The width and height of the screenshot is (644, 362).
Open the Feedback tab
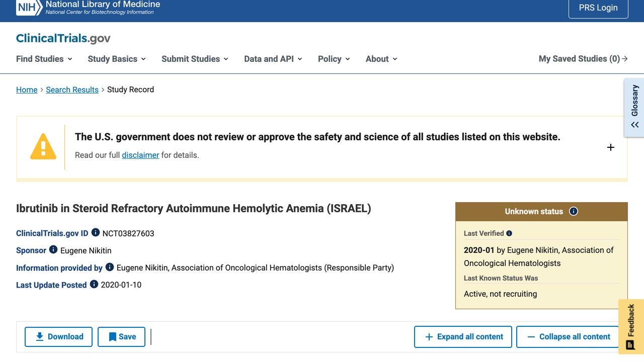coord(631,327)
